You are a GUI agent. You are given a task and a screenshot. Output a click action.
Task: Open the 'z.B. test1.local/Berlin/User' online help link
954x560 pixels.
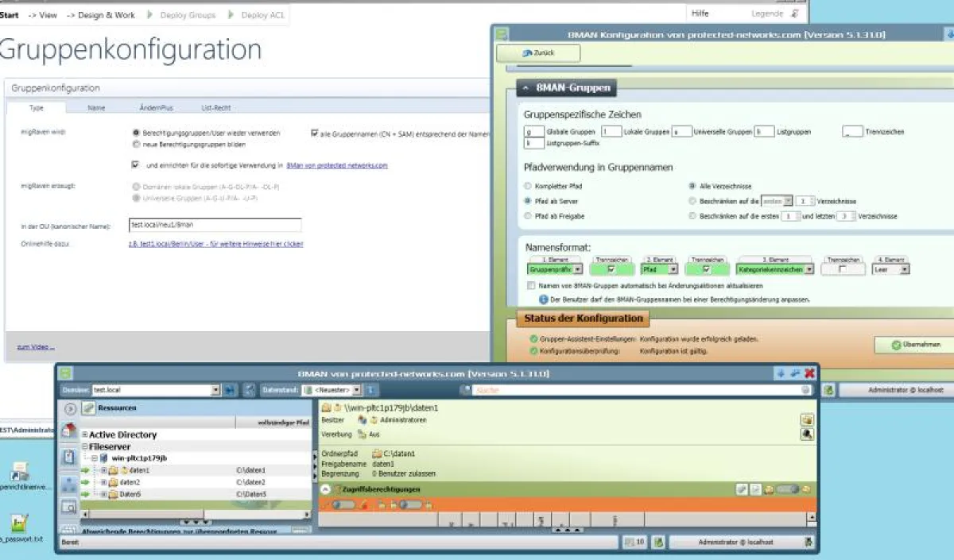pos(216,244)
